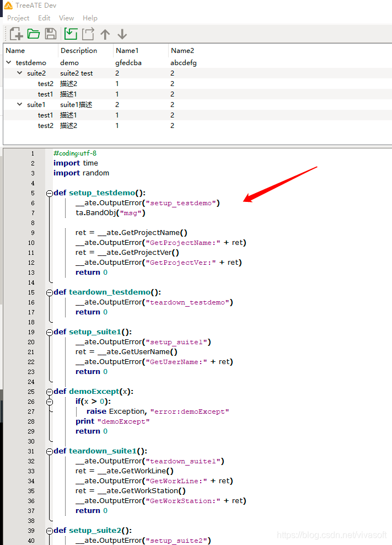
Task: Collapse the suite1 tree node
Action: (20, 104)
